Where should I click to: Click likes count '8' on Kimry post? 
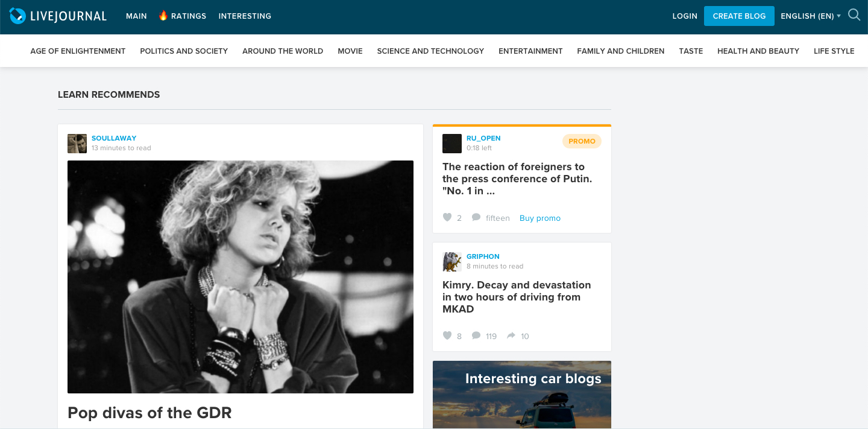[459, 336]
